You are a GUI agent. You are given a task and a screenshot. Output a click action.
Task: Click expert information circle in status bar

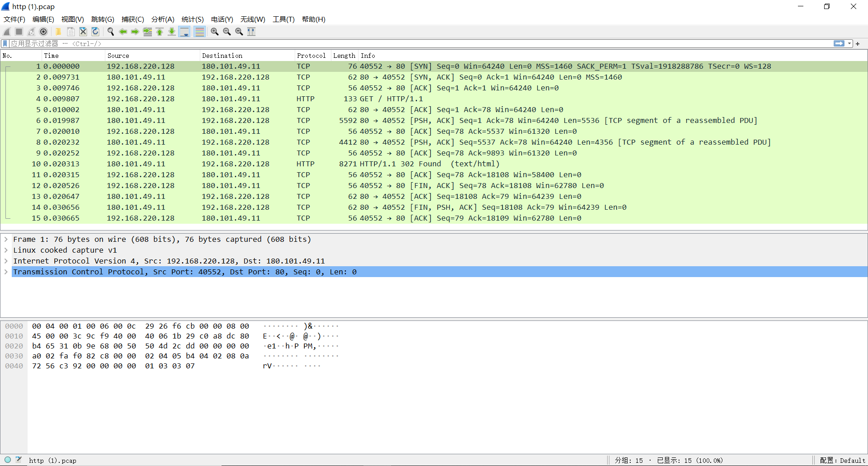tap(8, 460)
